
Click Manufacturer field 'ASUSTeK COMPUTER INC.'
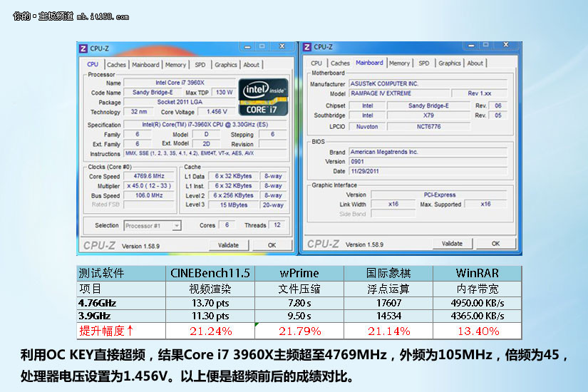(428, 83)
